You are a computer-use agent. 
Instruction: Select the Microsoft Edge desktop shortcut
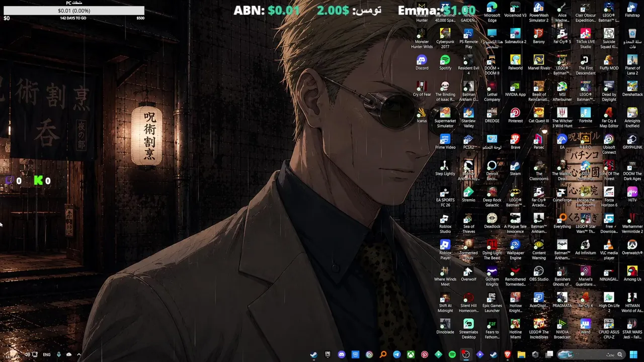pyautogui.click(x=492, y=12)
